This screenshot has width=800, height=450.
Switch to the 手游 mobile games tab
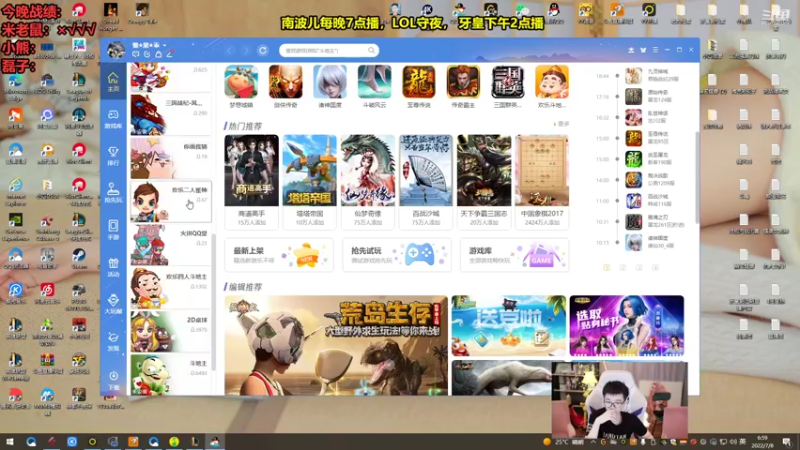(113, 230)
